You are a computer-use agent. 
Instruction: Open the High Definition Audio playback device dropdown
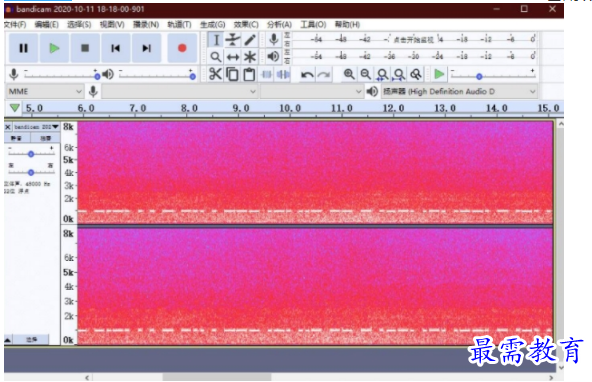459,91
